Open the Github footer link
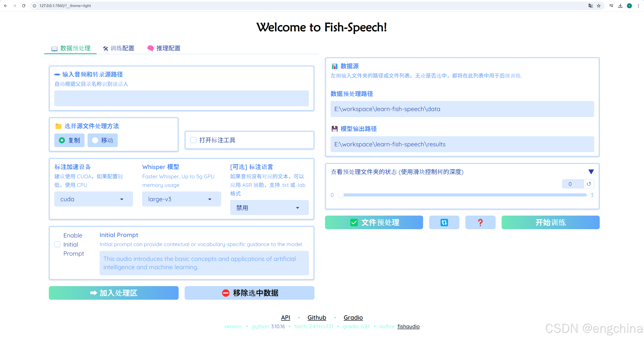This screenshot has height=339, width=644. [x=317, y=317]
